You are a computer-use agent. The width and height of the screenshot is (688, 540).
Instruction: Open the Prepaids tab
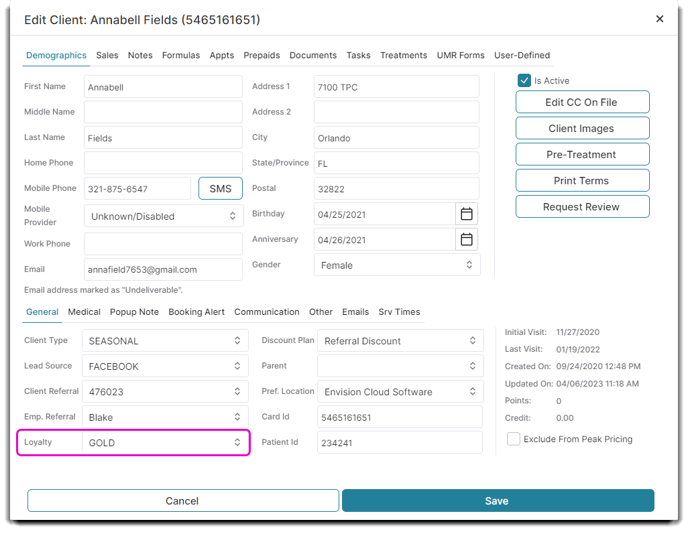click(262, 55)
